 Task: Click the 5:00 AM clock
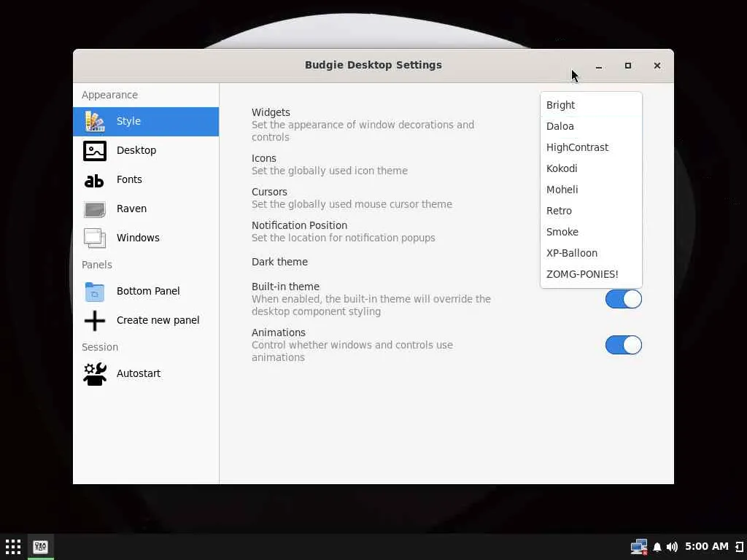coord(706,547)
